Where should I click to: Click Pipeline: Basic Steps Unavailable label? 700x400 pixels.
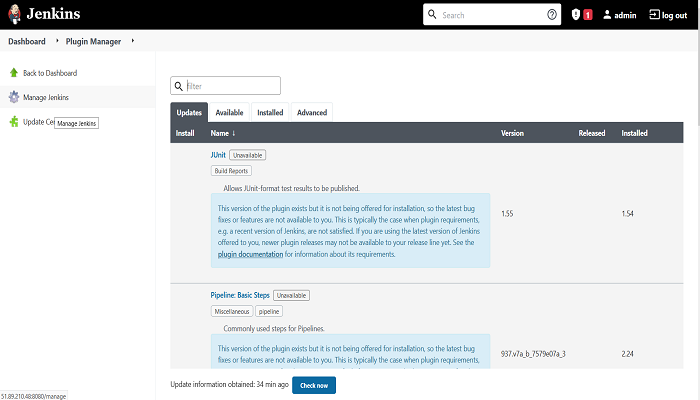point(292,295)
